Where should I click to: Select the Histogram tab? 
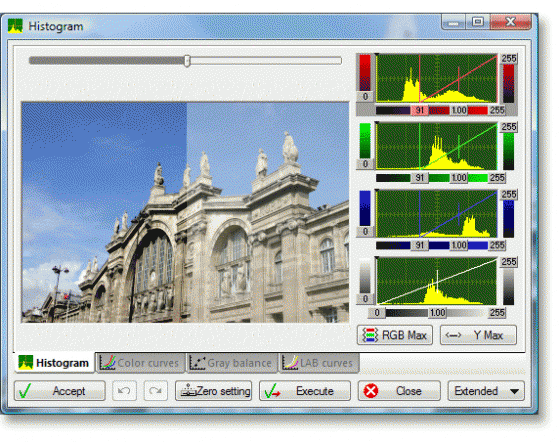pos(54,363)
